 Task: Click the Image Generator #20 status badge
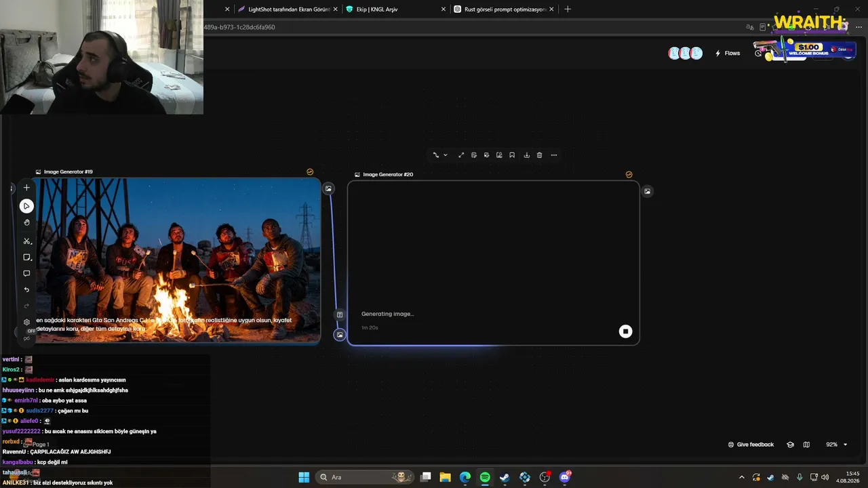click(x=629, y=175)
